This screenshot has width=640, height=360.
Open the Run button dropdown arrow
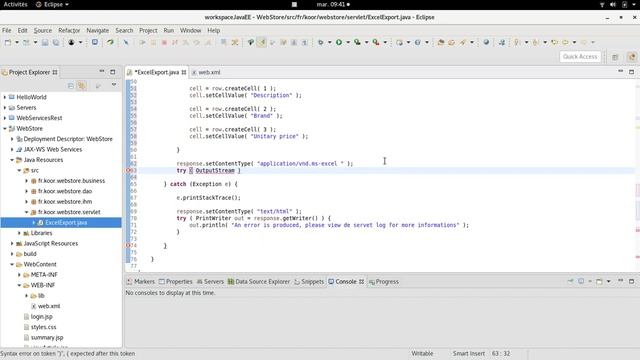point(348,42)
